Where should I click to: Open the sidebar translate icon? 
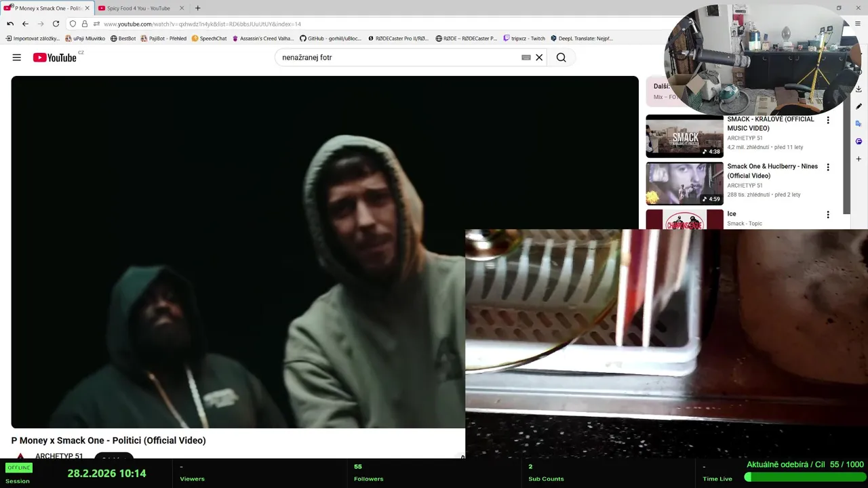859,124
